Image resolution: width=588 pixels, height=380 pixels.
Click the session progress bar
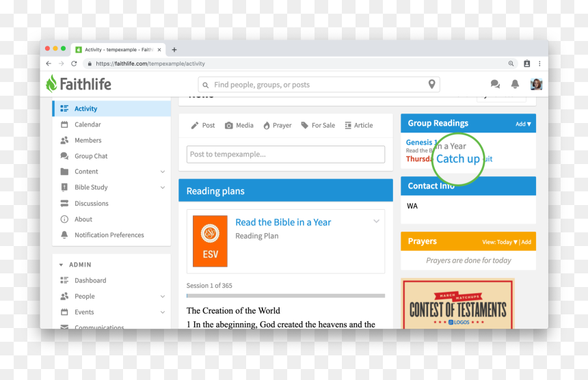pyautogui.click(x=286, y=296)
